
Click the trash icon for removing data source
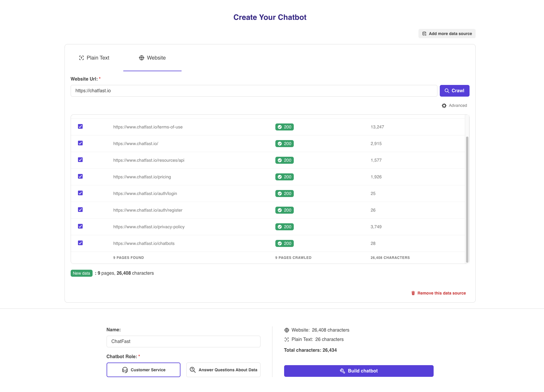[x=413, y=293]
